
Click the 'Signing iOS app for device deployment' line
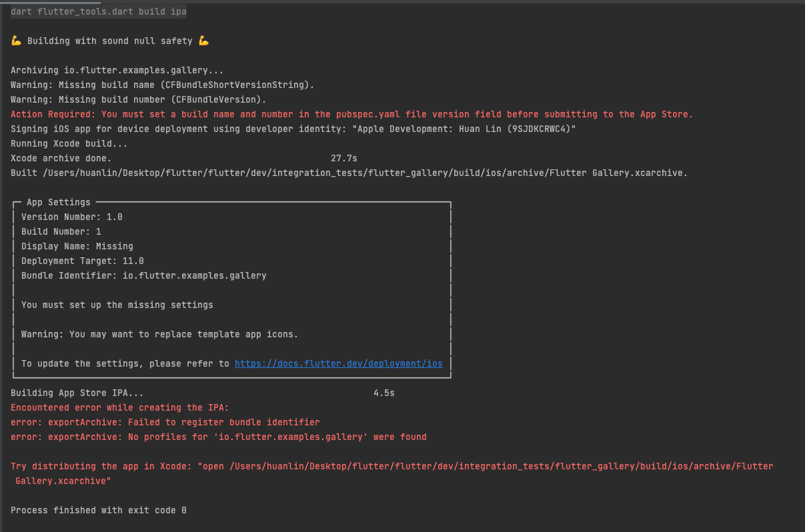click(x=293, y=129)
